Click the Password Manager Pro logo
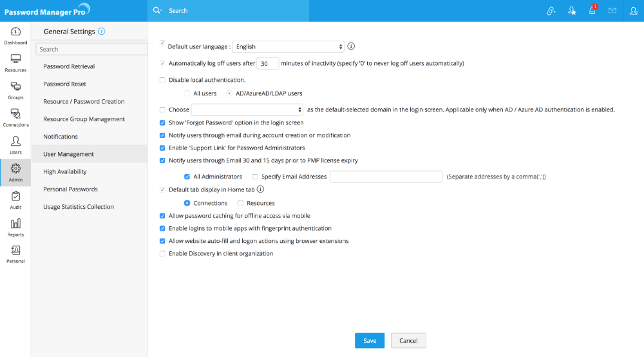The height and width of the screenshot is (357, 644). [47, 10]
